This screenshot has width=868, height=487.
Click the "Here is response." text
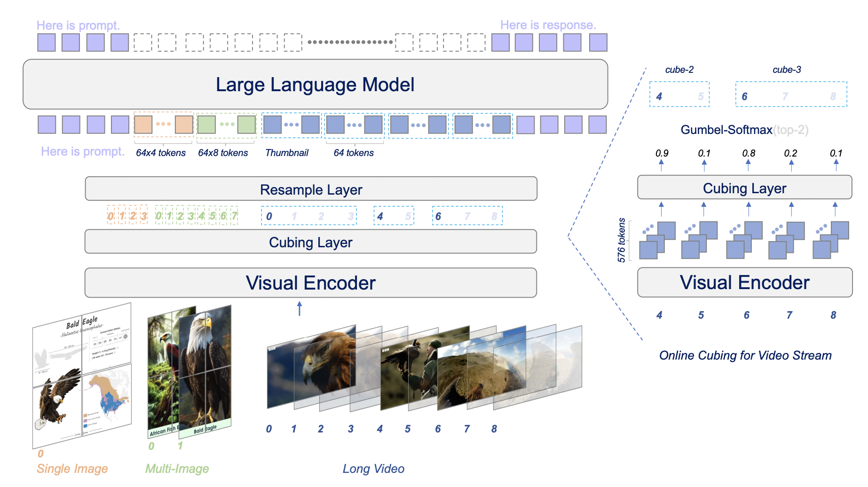click(x=548, y=25)
